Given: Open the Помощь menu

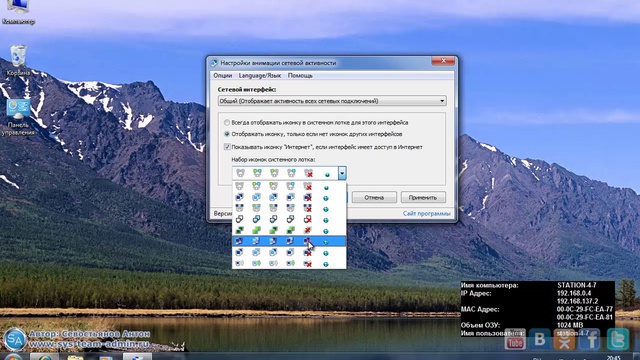Looking at the screenshot, I should point(300,76).
